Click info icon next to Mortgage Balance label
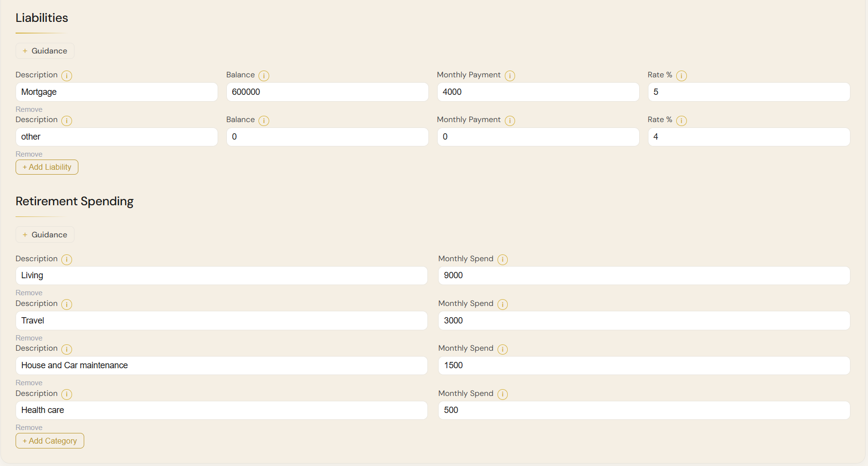 coord(264,75)
